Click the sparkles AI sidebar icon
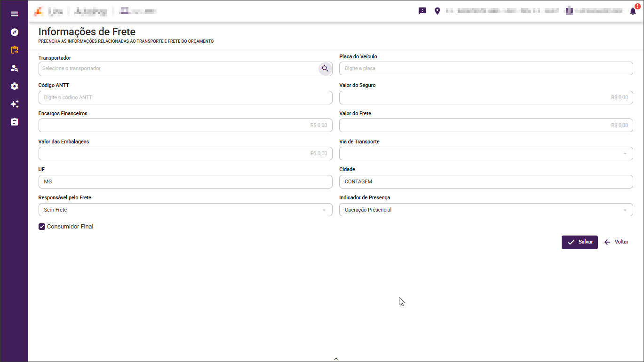The height and width of the screenshot is (362, 644). [x=15, y=104]
